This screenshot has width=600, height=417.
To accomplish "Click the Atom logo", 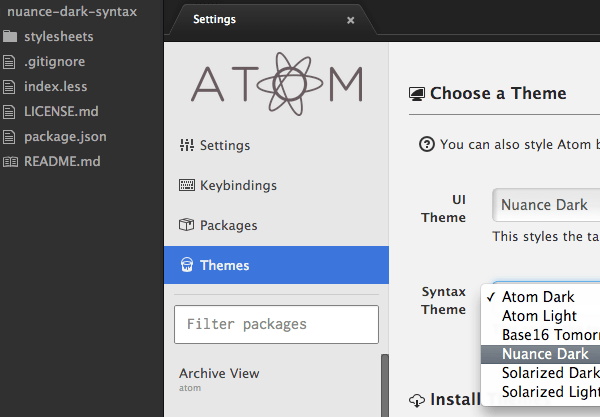I will tap(277, 84).
